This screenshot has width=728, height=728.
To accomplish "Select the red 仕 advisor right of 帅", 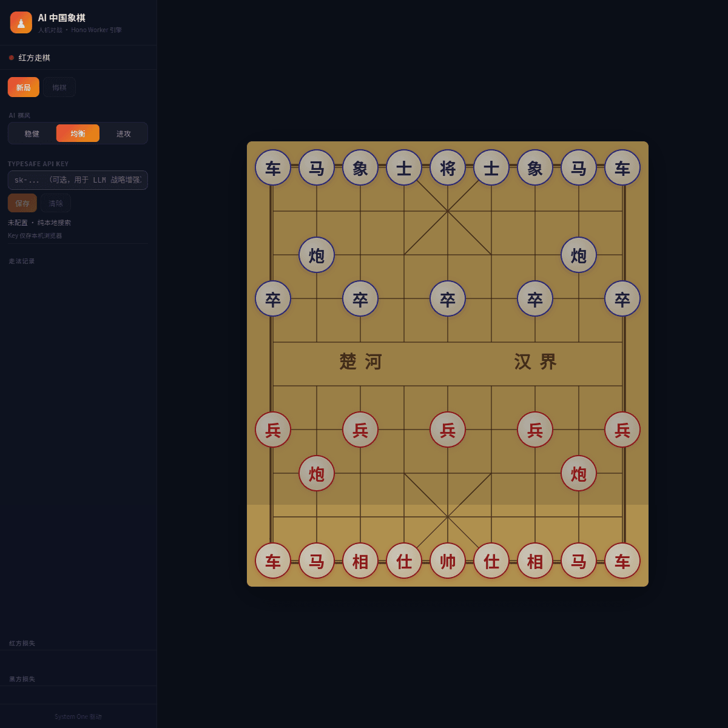I will [491, 561].
